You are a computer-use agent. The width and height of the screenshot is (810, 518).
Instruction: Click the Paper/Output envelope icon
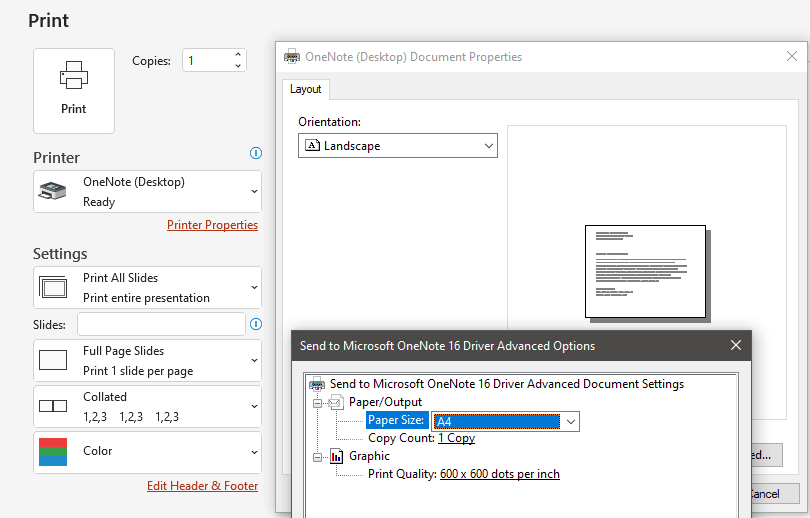coord(336,402)
